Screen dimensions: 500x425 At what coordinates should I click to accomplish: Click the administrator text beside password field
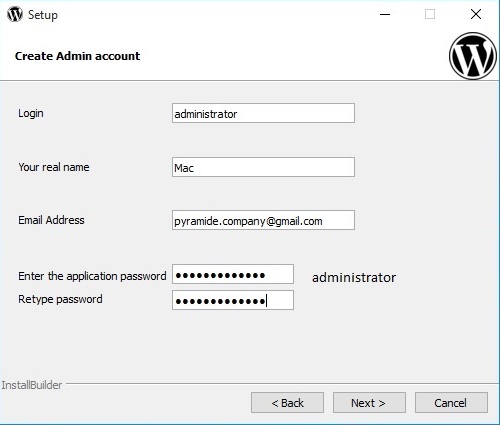pyautogui.click(x=354, y=277)
